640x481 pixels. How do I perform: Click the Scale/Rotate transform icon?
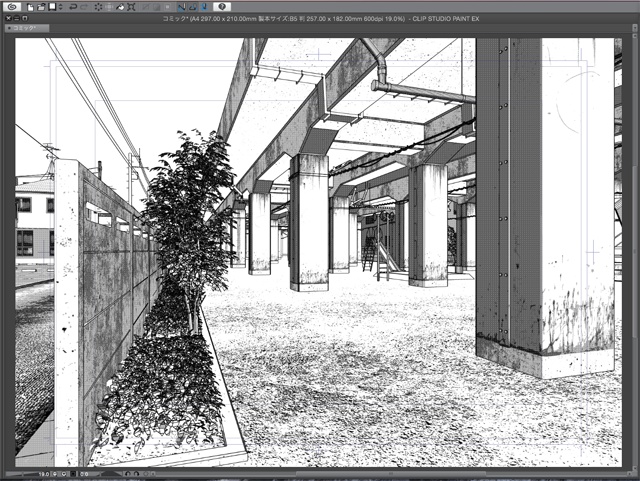point(131,7)
